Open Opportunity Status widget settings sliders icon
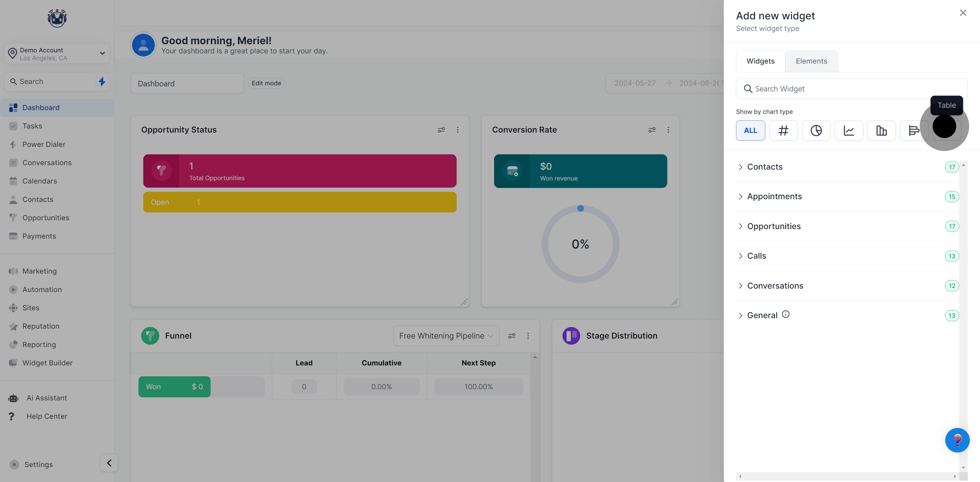980x482 pixels. click(x=441, y=130)
